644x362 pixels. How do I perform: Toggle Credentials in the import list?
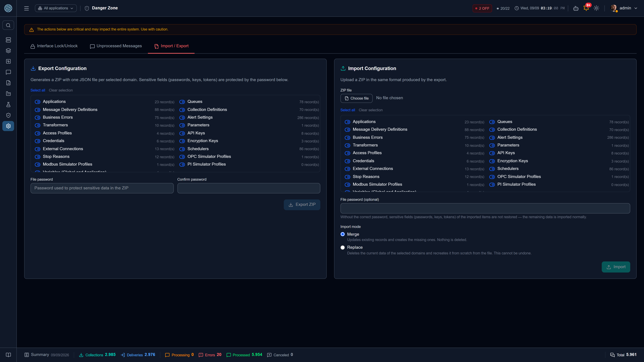point(347,161)
